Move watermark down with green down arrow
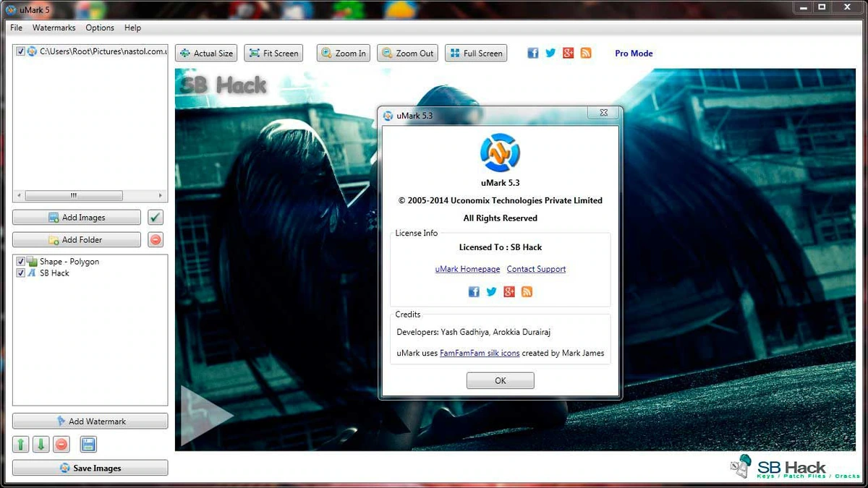868x488 pixels. (41, 444)
